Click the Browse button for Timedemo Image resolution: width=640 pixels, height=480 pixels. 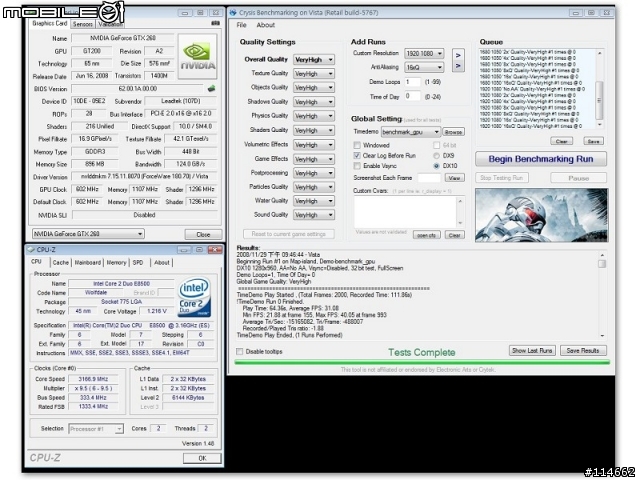point(453,132)
